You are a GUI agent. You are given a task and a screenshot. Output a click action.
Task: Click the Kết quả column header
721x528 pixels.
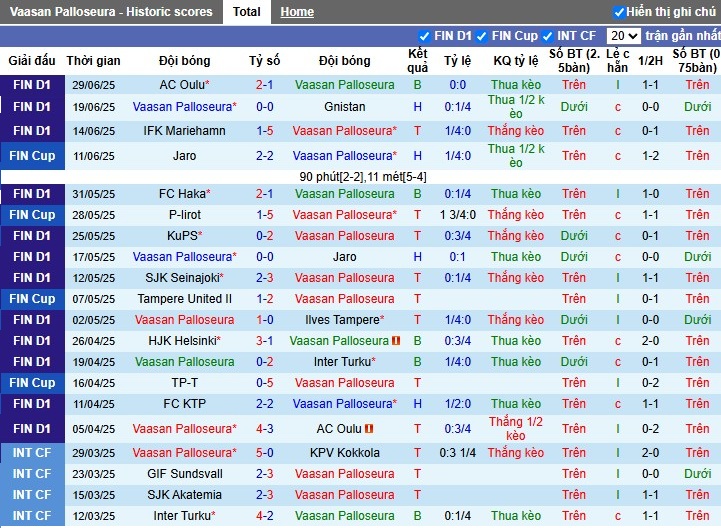coord(418,61)
